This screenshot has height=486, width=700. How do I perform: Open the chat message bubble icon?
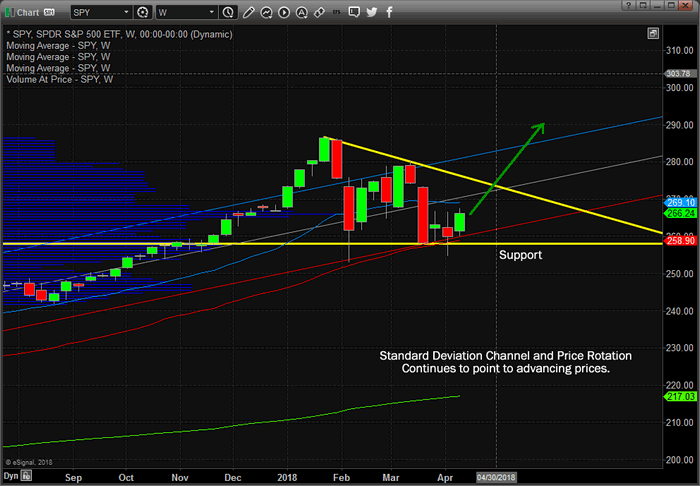coord(354,12)
